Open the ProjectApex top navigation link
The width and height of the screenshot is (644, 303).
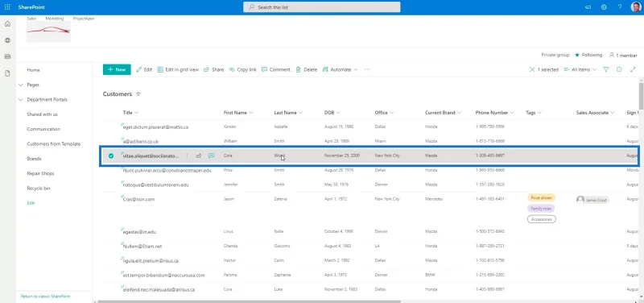pos(84,19)
